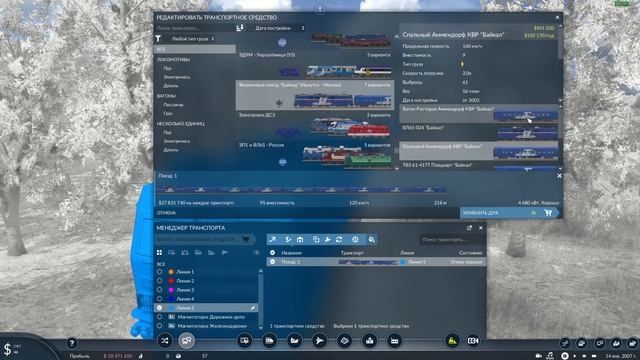This screenshot has width=640, height=360.
Task: Select the ЛОКОМОТИВЫ category
Action: click(173, 60)
